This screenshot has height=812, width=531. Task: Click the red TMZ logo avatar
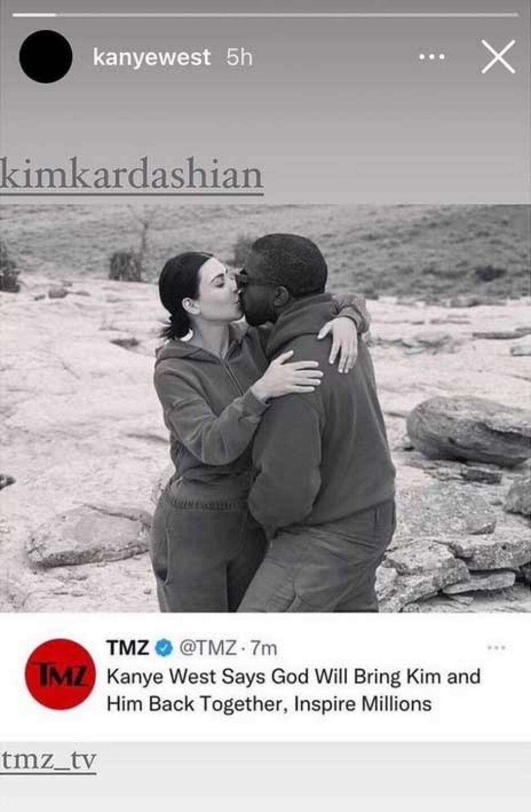pyautogui.click(x=59, y=674)
